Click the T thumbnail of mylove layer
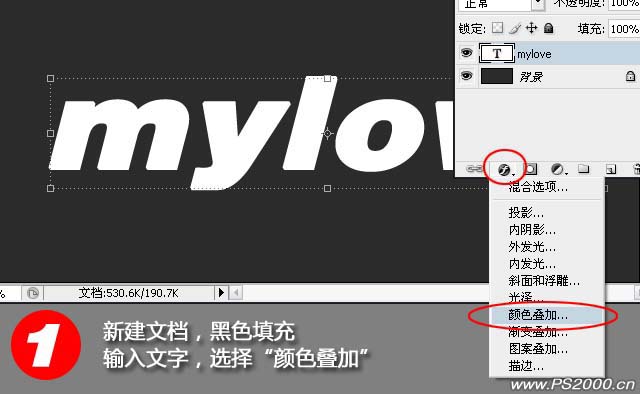This screenshot has height=394, width=640. coord(496,53)
